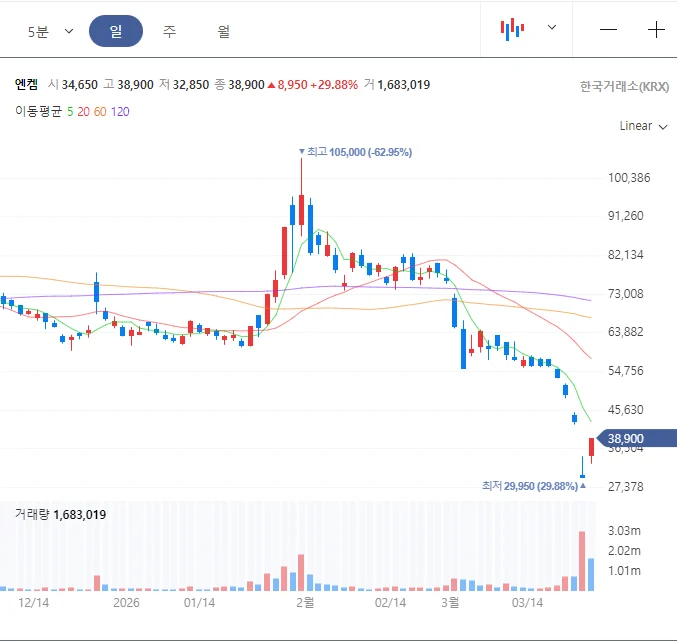The image size is (677, 642).
Task: Toggle the 5-day moving average line
Action: tap(70, 111)
